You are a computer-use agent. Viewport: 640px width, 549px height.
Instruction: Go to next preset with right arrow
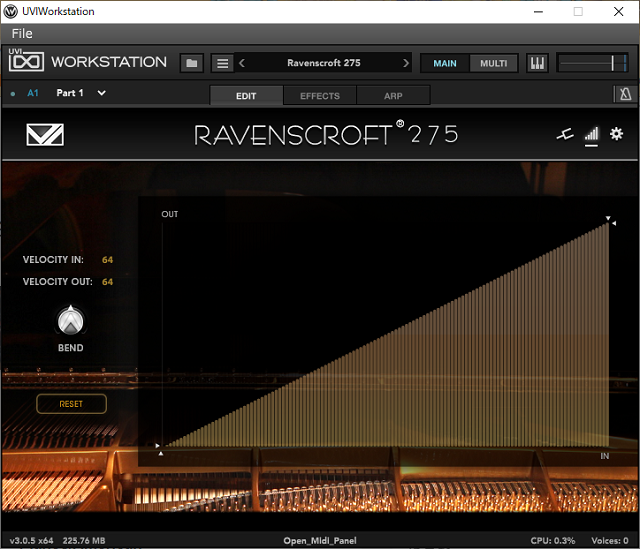(405, 63)
